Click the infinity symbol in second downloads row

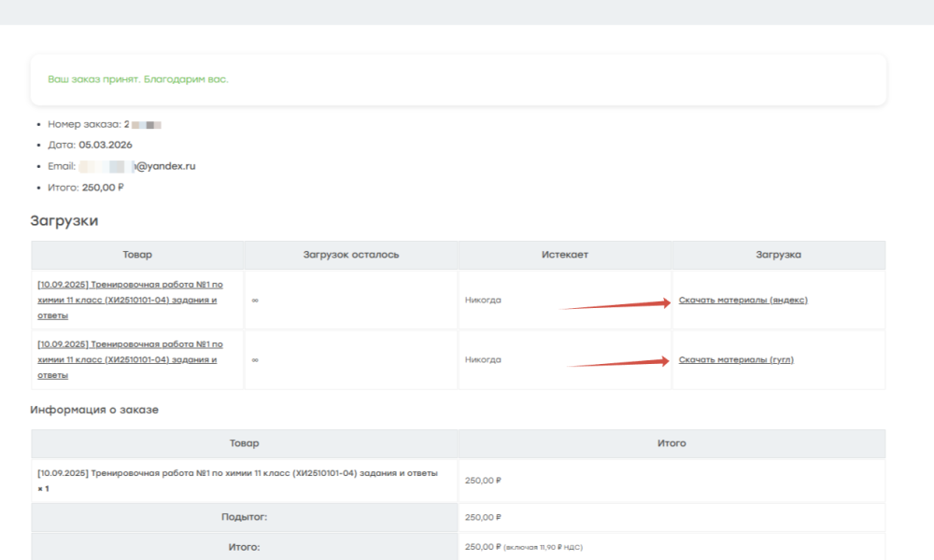pyautogui.click(x=255, y=359)
